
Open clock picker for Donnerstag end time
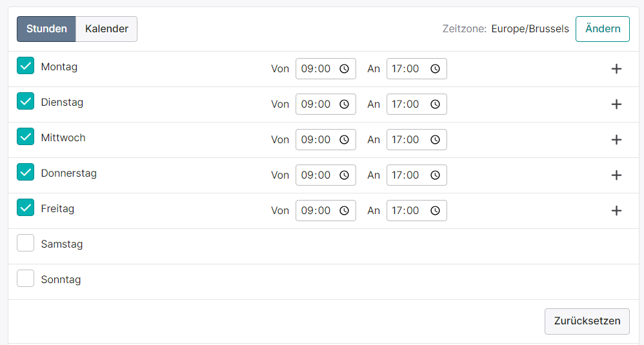click(x=435, y=175)
